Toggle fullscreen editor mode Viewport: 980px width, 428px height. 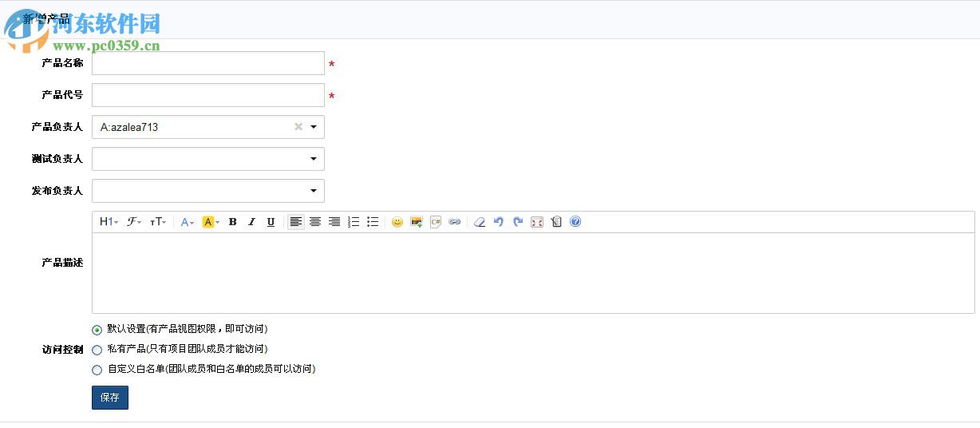click(537, 222)
